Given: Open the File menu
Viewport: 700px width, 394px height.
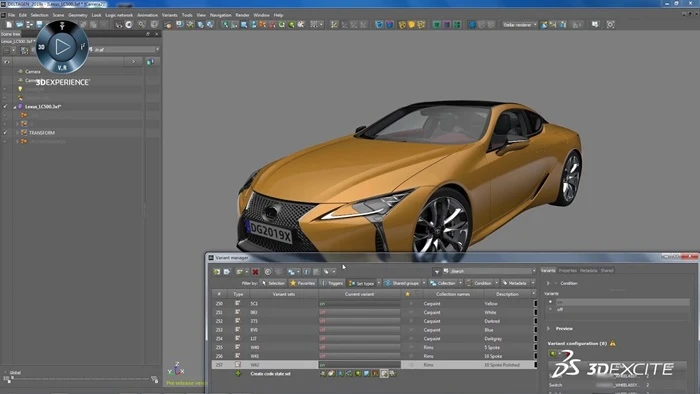Looking at the screenshot, I should pyautogui.click(x=11, y=15).
